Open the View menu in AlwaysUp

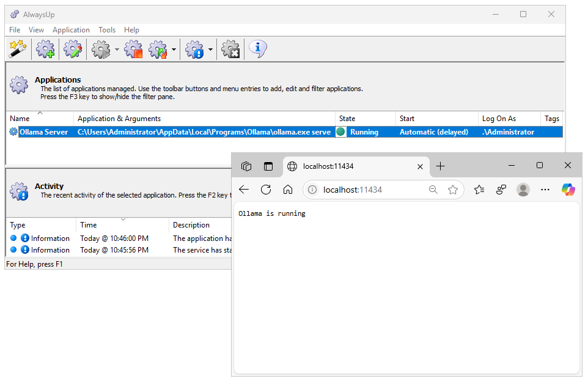pos(37,30)
